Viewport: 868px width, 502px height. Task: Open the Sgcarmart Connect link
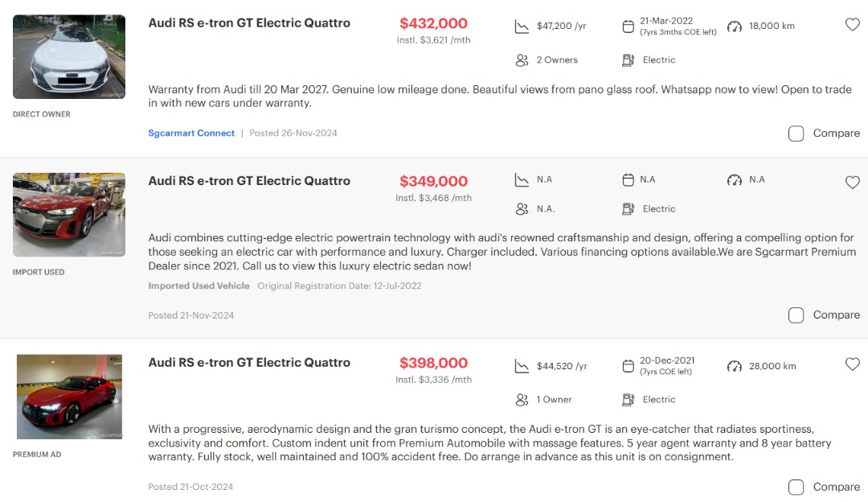[191, 134]
